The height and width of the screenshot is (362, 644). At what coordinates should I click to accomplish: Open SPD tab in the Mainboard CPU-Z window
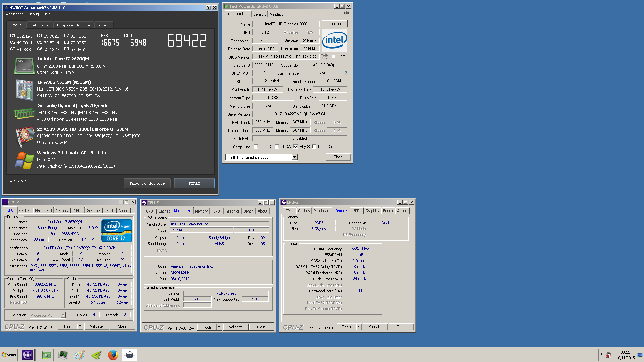click(216, 211)
